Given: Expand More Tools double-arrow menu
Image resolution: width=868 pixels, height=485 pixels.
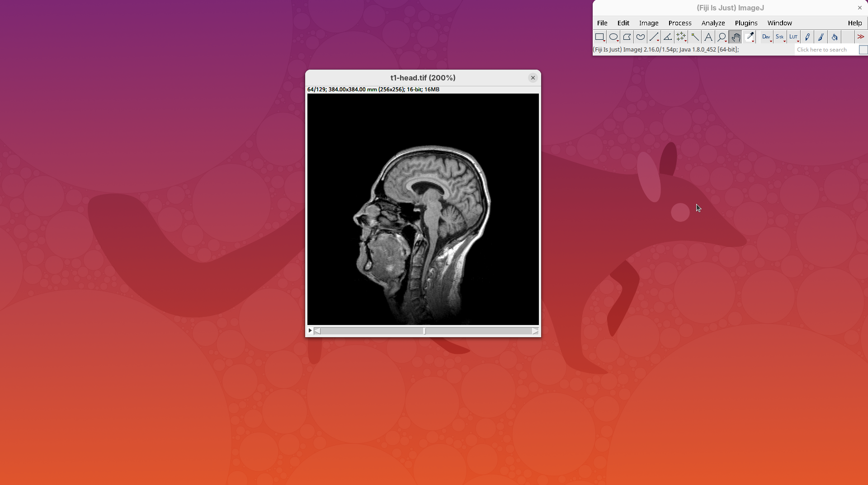Looking at the screenshot, I should tap(861, 37).
